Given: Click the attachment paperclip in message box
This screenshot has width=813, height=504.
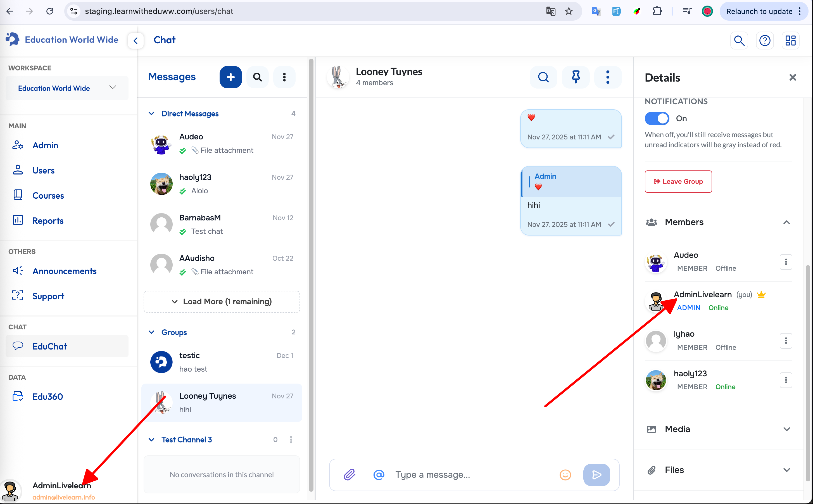Looking at the screenshot, I should [x=349, y=474].
